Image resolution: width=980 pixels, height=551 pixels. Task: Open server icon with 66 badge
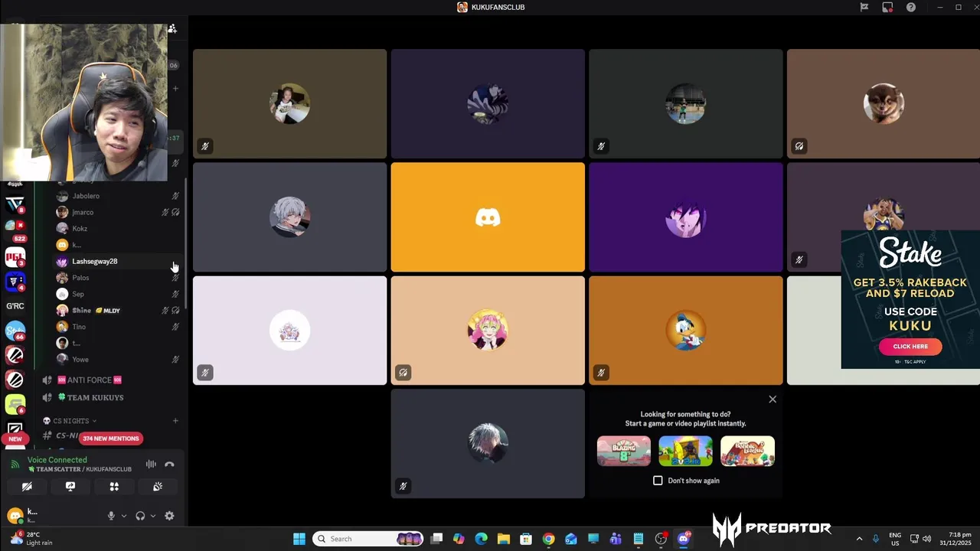15,331
